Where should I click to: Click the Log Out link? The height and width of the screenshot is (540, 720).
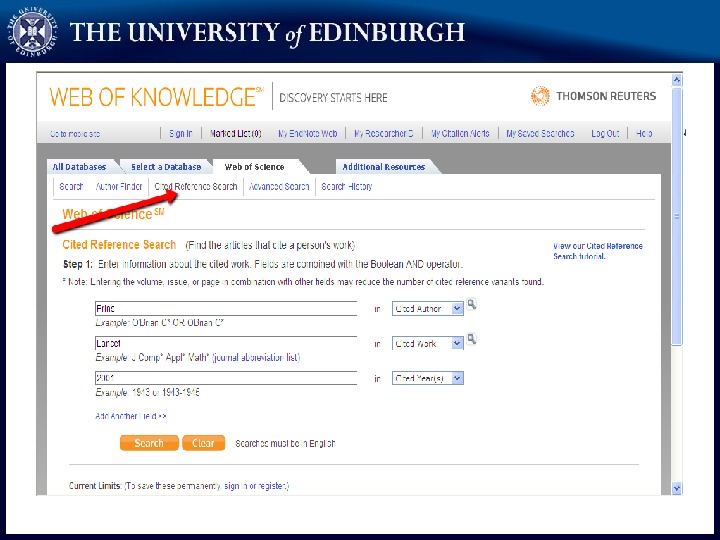pos(605,134)
